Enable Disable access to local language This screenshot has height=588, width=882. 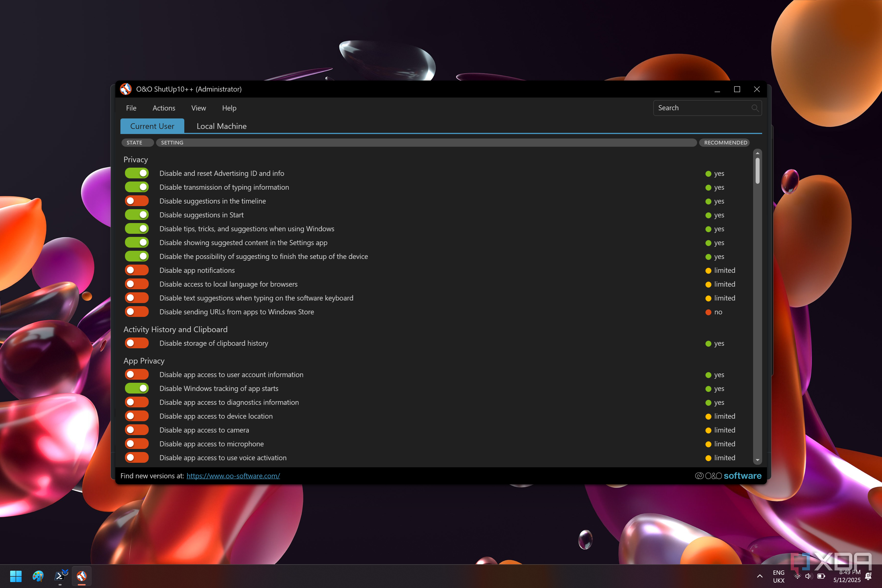pyautogui.click(x=137, y=284)
